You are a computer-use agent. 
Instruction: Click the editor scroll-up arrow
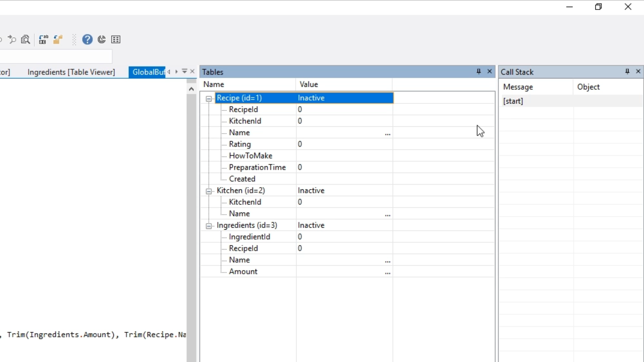[x=191, y=89]
